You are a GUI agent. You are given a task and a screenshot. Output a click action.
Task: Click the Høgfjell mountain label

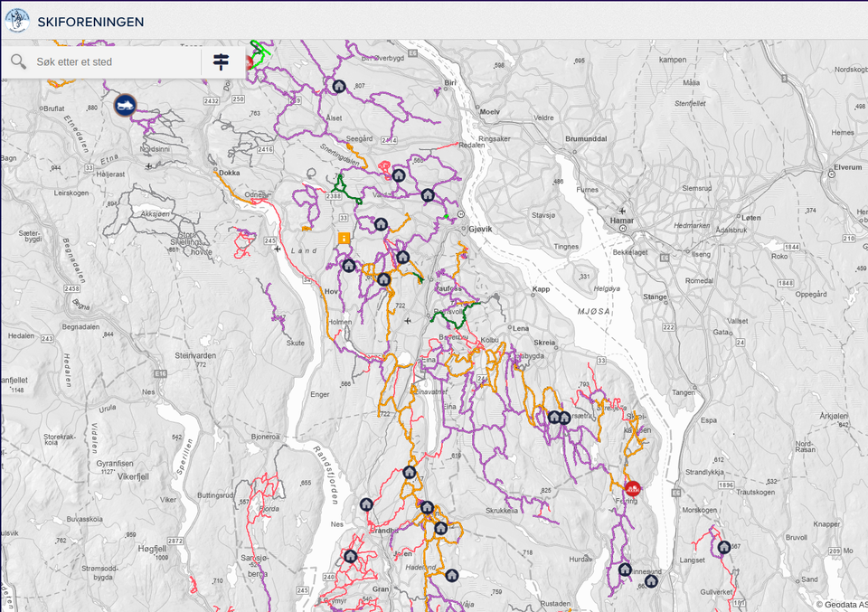point(152,549)
